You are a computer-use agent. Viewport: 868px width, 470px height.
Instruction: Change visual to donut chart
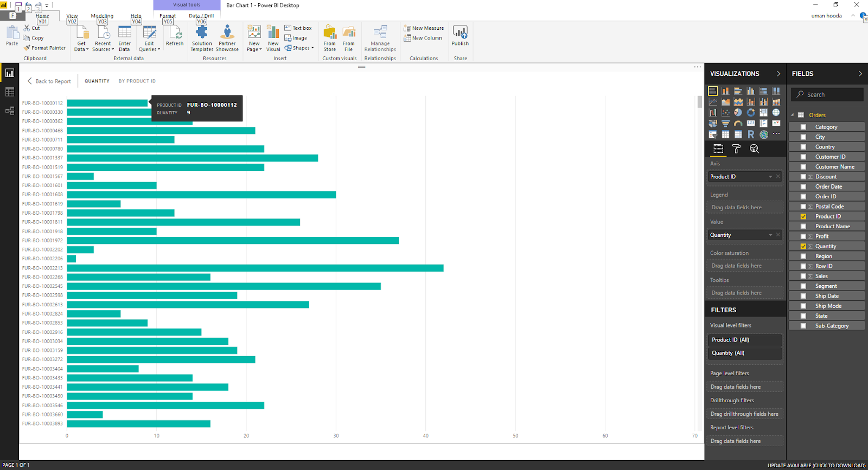coord(751,113)
